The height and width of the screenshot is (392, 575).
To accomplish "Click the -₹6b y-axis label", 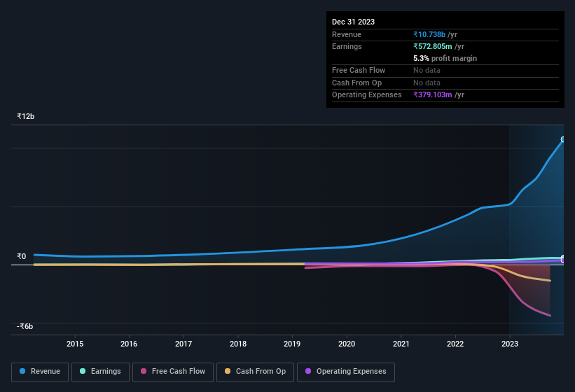I will (25, 326).
